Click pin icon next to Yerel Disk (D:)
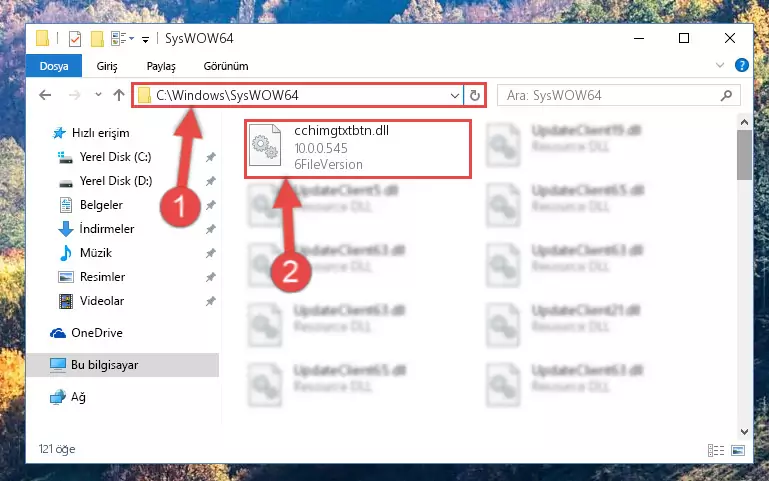This screenshot has width=769, height=481. [210, 181]
